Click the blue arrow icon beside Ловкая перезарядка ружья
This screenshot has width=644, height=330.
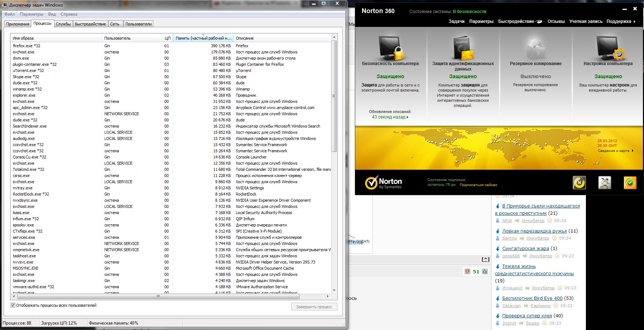tap(498, 231)
